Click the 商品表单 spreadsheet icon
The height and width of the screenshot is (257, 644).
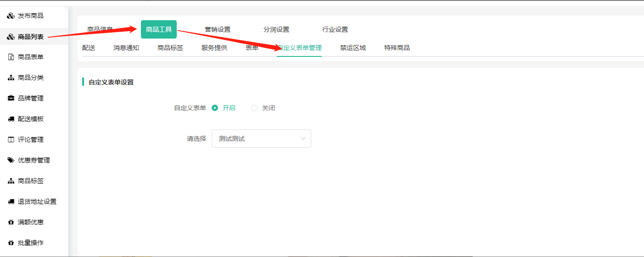[11, 57]
